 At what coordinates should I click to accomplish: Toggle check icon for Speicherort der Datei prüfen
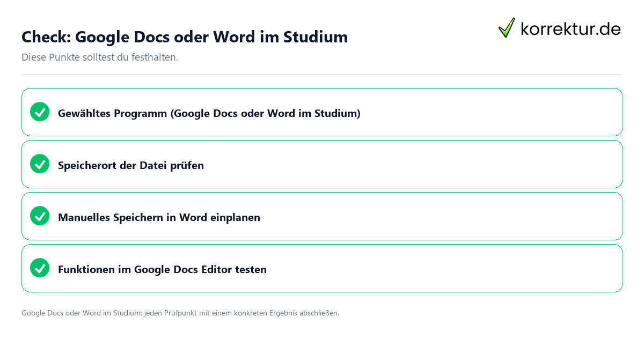pos(40,164)
